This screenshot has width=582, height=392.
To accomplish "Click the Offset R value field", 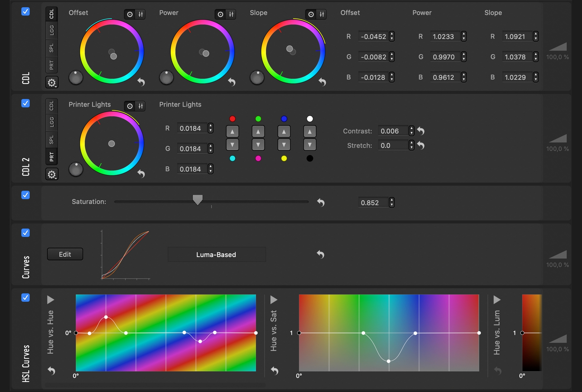I will (373, 37).
